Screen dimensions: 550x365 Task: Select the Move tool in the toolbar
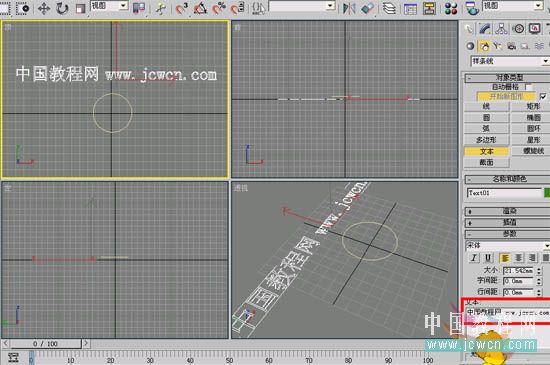[43, 8]
